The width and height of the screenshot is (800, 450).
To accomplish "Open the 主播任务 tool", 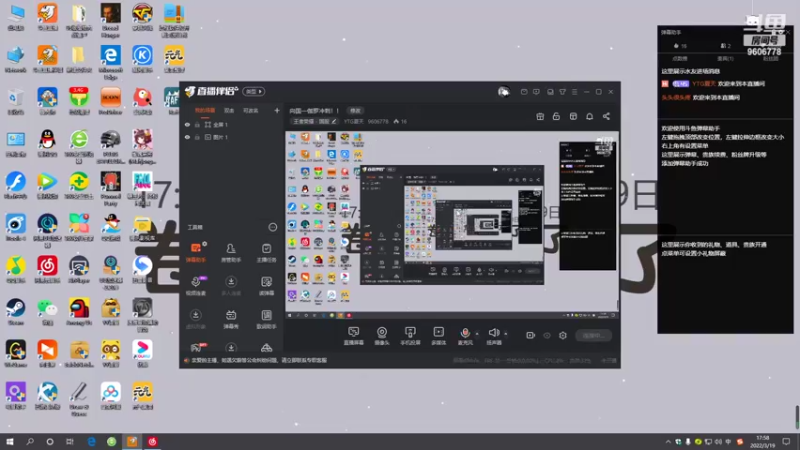I will point(266,253).
